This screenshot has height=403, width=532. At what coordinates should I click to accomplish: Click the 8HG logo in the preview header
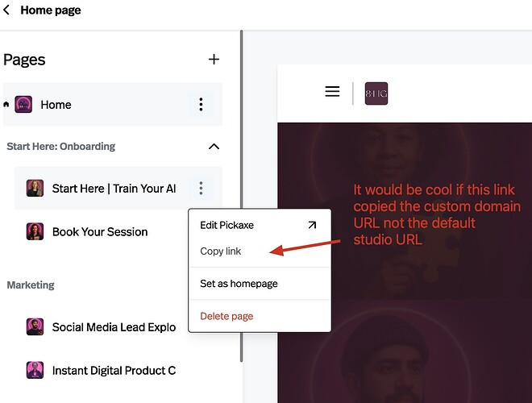click(x=376, y=93)
